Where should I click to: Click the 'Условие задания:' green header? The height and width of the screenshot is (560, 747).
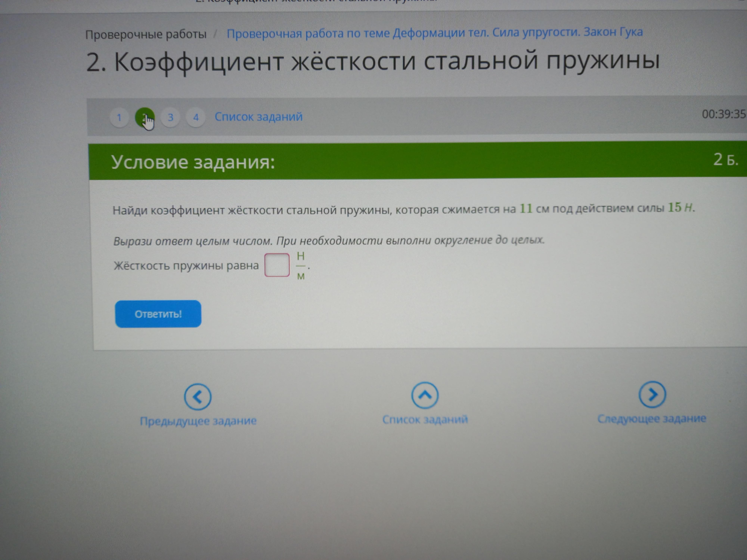pos(193,162)
